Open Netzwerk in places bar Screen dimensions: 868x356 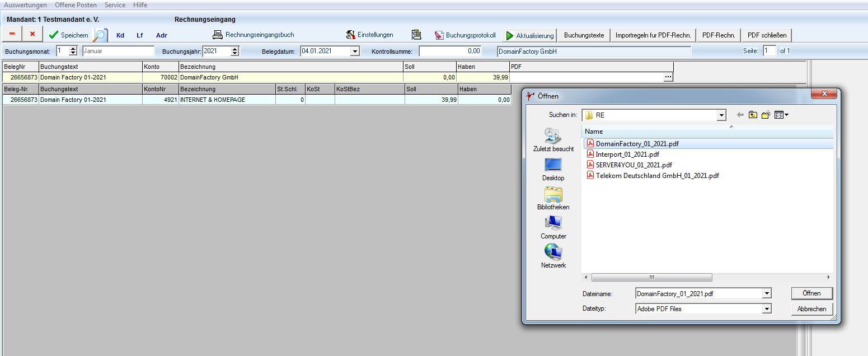pos(553,256)
